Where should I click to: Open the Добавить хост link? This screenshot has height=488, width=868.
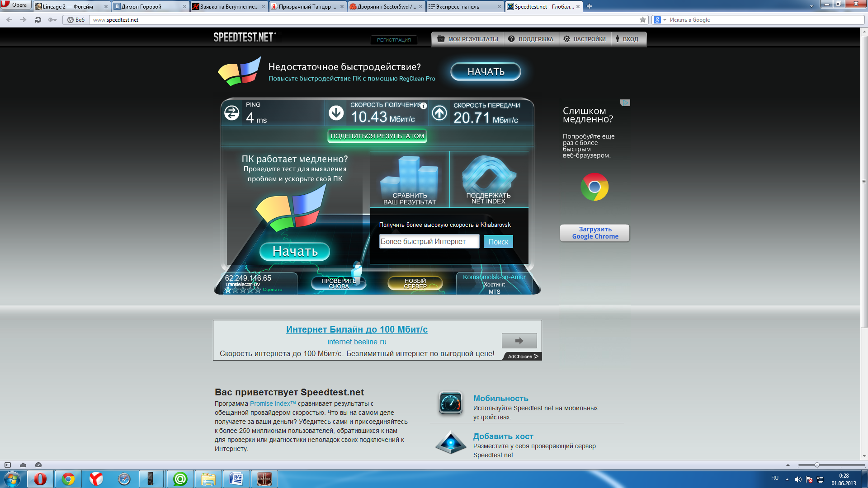(x=503, y=436)
